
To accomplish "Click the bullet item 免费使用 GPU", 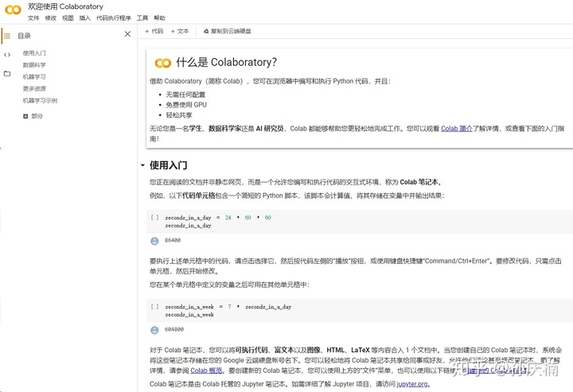I will 186,105.
